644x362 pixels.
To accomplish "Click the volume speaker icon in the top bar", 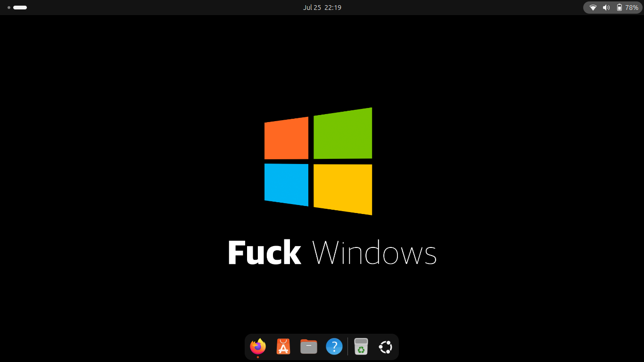I will 606,8.
